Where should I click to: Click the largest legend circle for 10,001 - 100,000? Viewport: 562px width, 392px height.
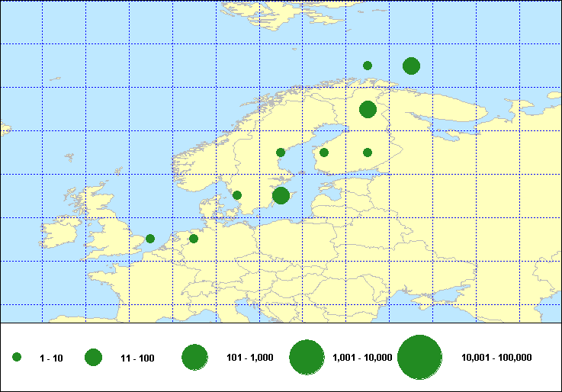420,358
